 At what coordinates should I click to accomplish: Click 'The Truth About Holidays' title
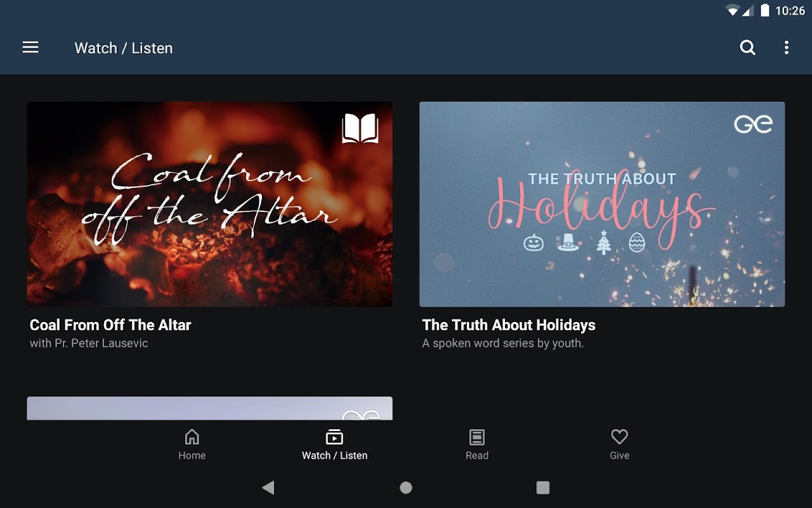click(509, 325)
